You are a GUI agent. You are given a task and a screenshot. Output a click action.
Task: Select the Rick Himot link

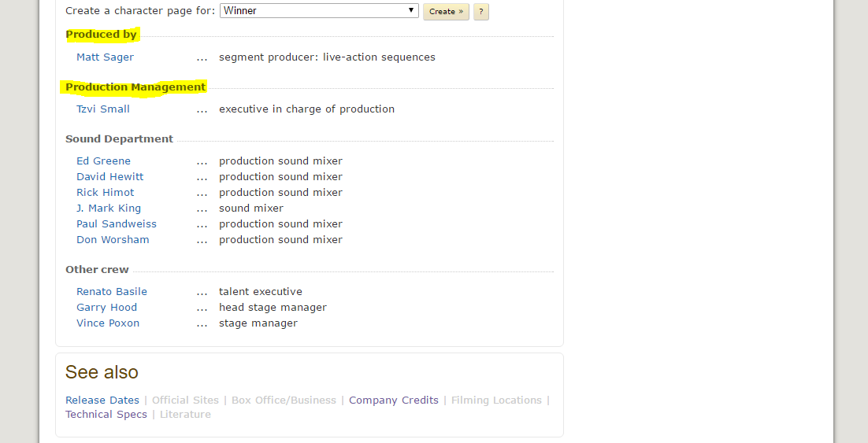(x=105, y=193)
